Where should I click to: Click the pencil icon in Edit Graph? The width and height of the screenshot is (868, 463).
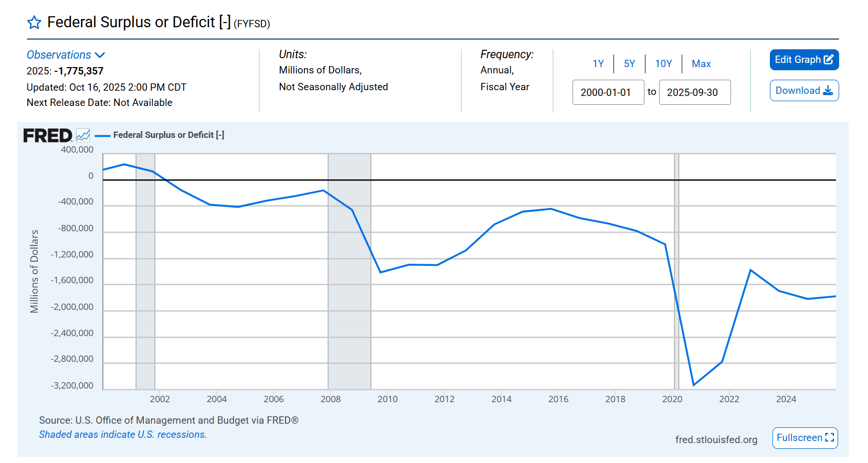829,60
